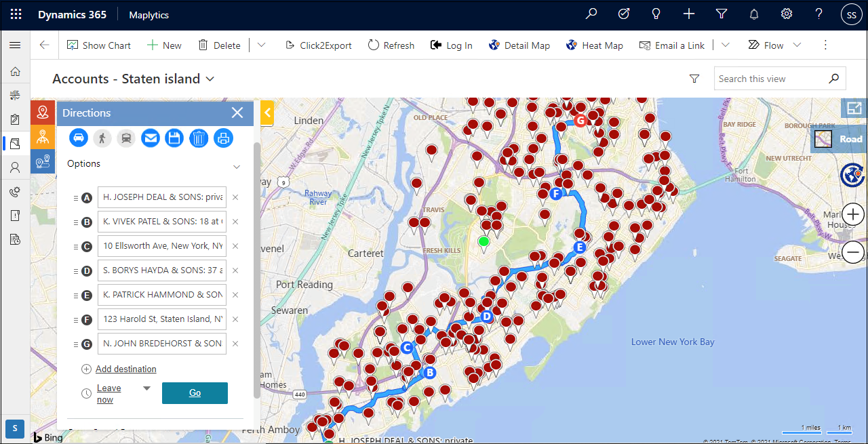Open the Accounts icon in left sidebar
The width and height of the screenshot is (868, 444).
15,143
